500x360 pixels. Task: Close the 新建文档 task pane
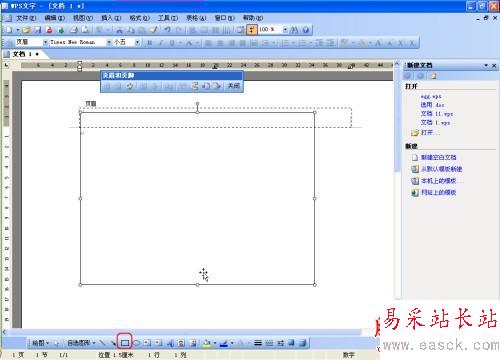pos(494,65)
